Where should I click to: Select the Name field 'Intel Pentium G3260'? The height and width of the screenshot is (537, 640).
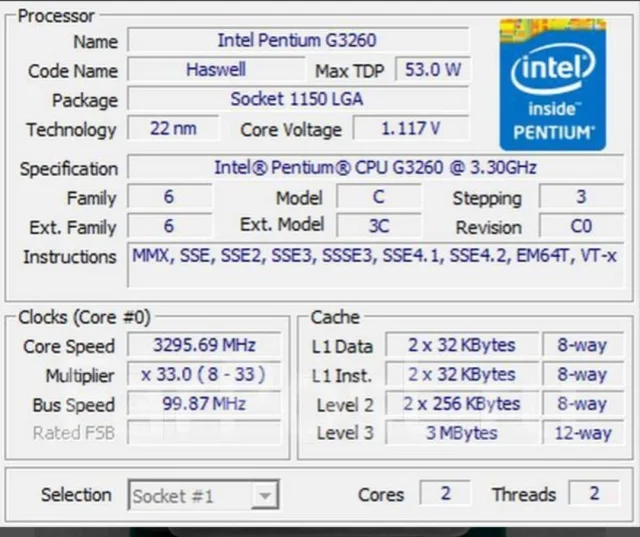(298, 40)
